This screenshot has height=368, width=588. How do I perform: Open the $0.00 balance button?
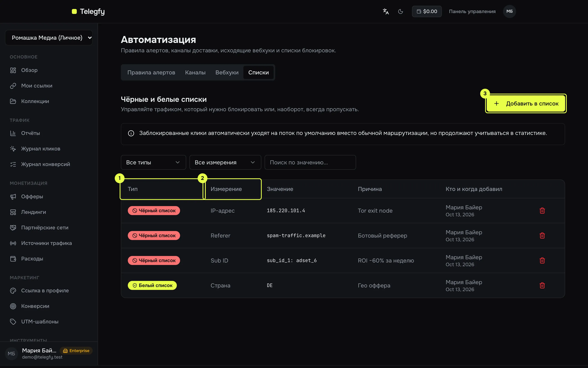427,11
